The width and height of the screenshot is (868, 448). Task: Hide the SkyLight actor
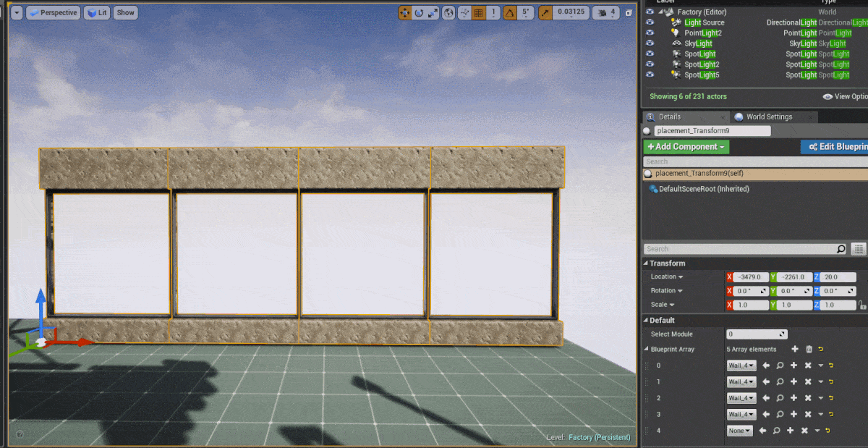pyautogui.click(x=650, y=43)
